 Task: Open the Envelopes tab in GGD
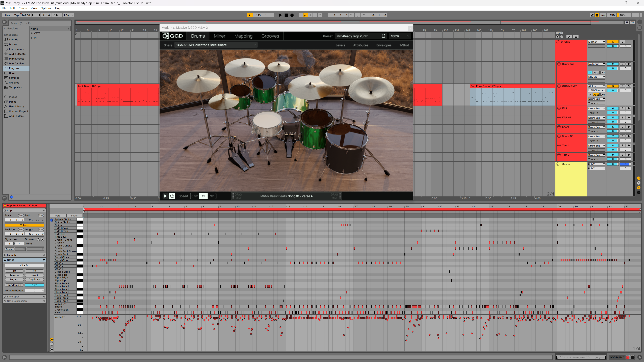(384, 45)
